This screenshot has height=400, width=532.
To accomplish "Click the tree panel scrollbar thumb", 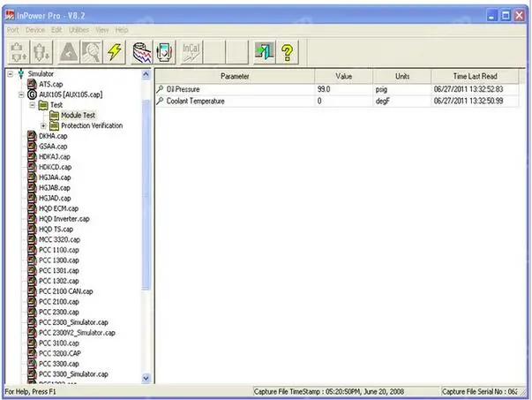I will click(146, 195).
